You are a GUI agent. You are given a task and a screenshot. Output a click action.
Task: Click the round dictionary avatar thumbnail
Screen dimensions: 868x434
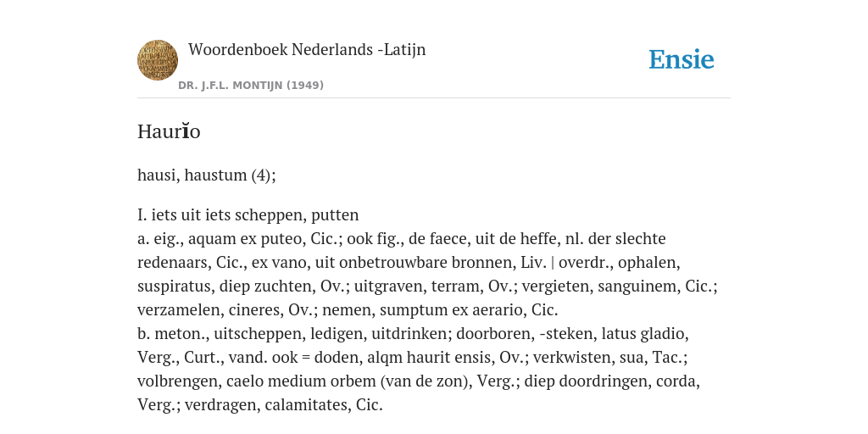157,60
